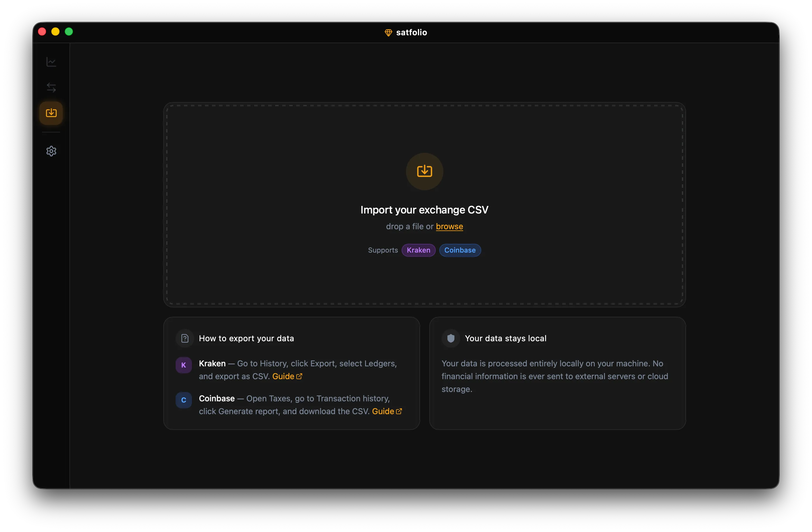Select the Kraken supported exchange pill
Image resolution: width=812 pixels, height=532 pixels.
(418, 250)
